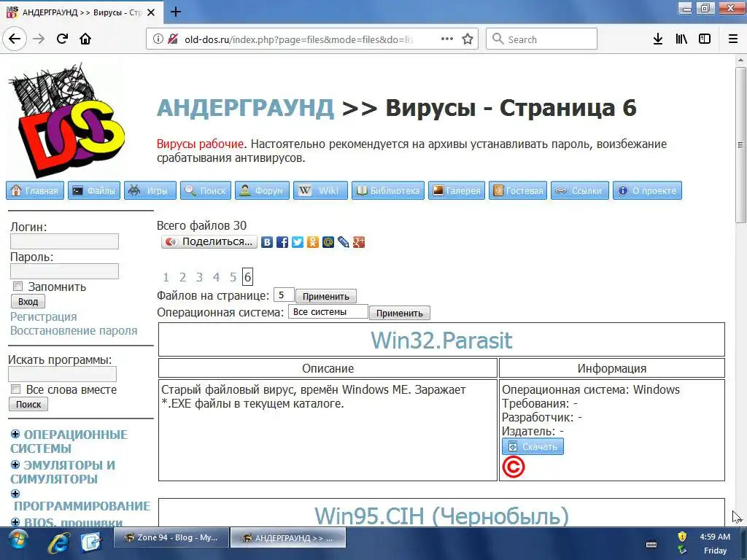Viewport: 747px width, 560px height.
Task: Open the browser home page
Action: pos(85,39)
